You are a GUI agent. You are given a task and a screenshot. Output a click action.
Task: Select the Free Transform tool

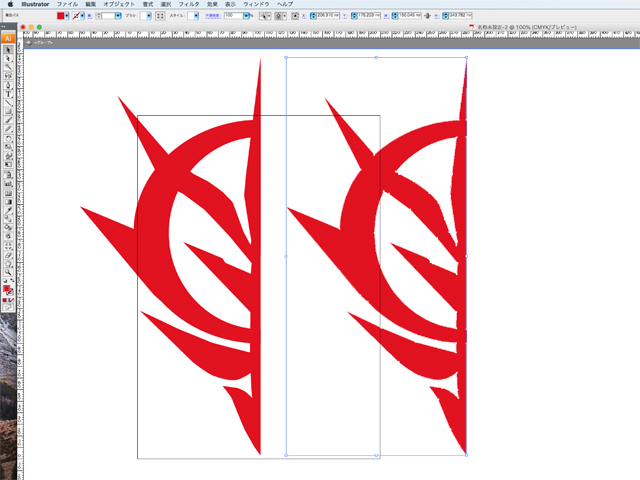point(8,164)
